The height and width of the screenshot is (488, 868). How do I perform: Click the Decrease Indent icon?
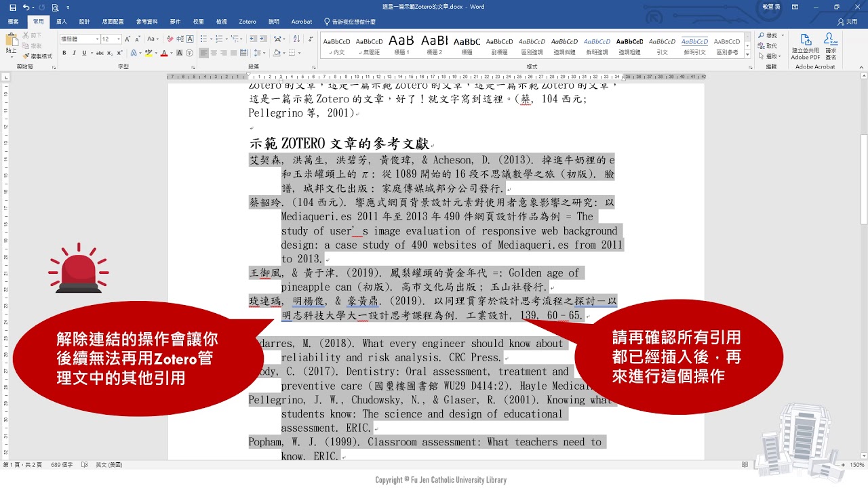(253, 39)
